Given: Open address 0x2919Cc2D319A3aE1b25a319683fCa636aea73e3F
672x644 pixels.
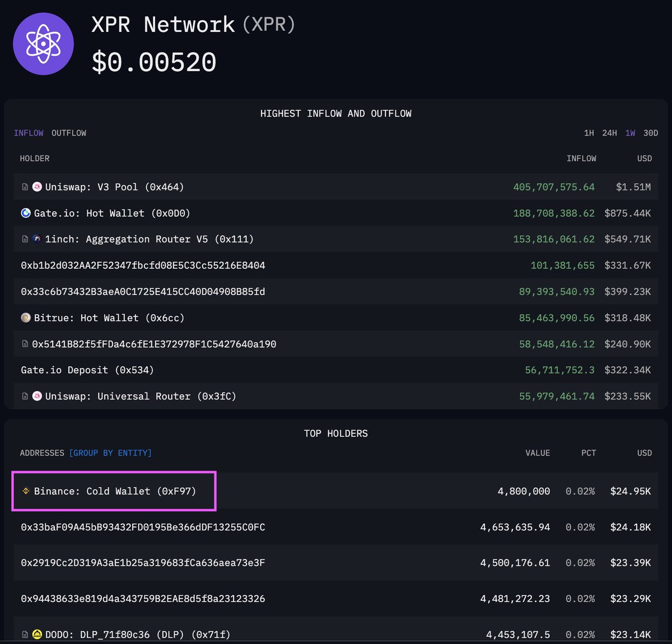Looking at the screenshot, I should coord(143,563).
